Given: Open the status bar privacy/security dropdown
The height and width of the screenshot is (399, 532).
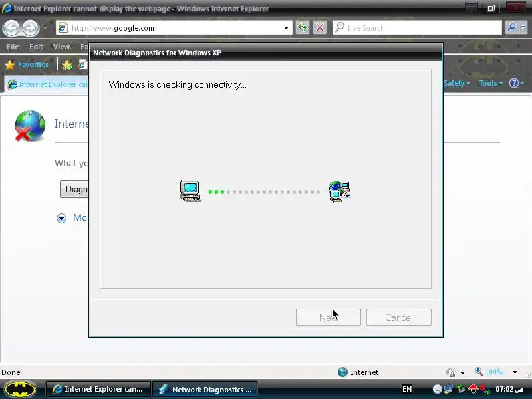Looking at the screenshot, I should click(462, 372).
